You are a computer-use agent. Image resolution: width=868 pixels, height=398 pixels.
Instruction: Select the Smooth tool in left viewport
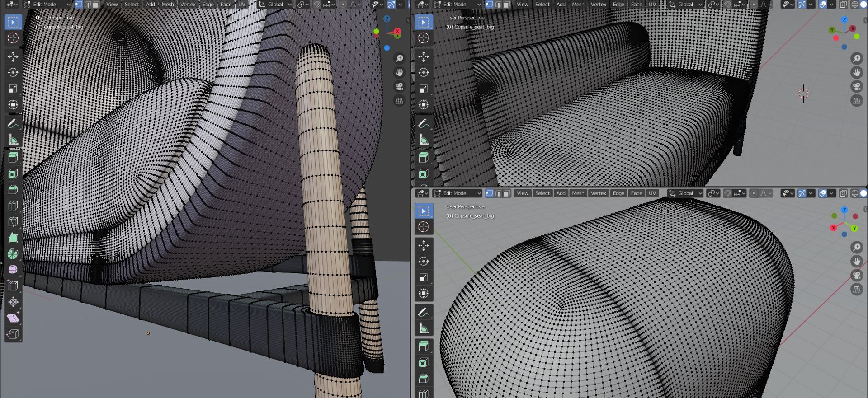tap(13, 270)
